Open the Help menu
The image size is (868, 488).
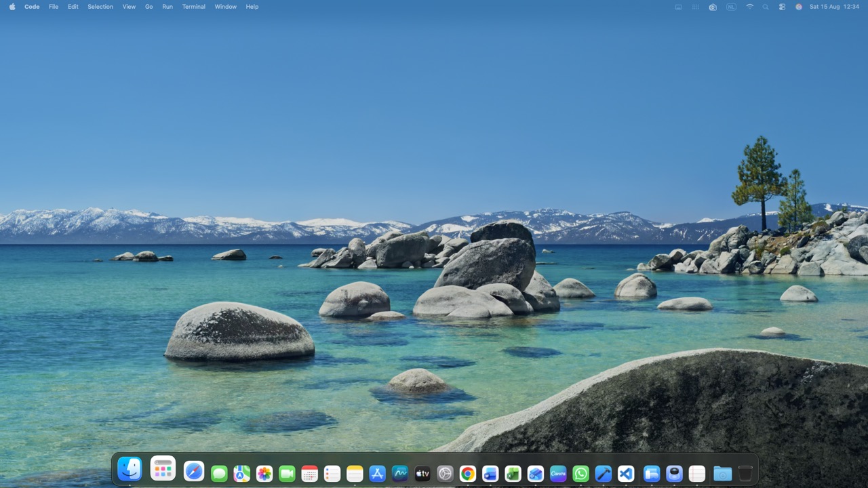point(252,7)
